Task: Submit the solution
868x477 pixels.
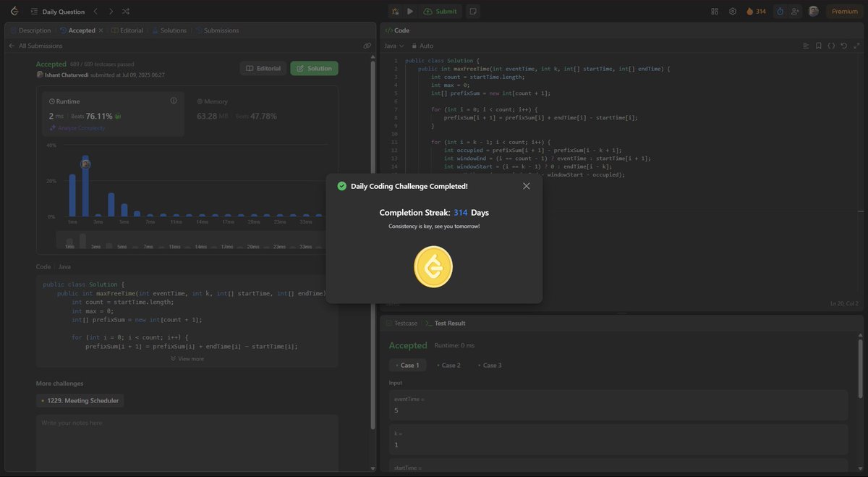Action: point(441,12)
